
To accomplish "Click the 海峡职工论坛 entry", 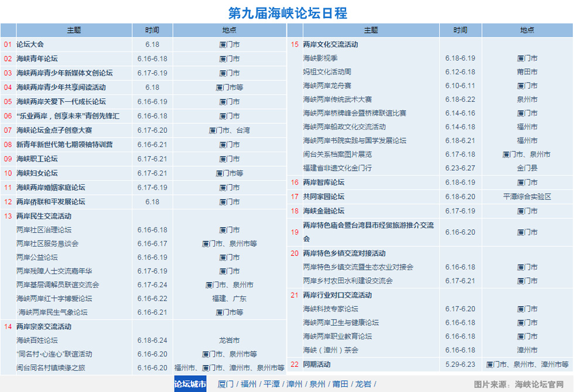I will pos(37,159).
